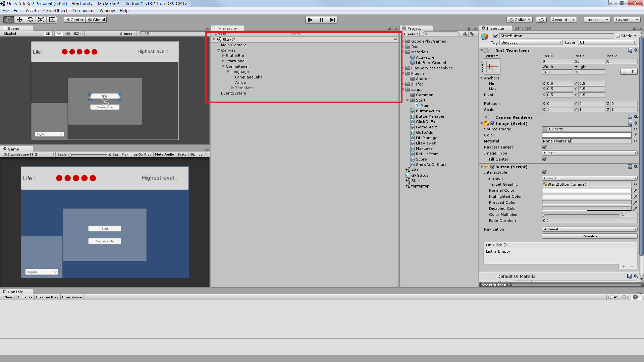Disable the Button Script component checkbox
644x362 pixels.
(493, 167)
